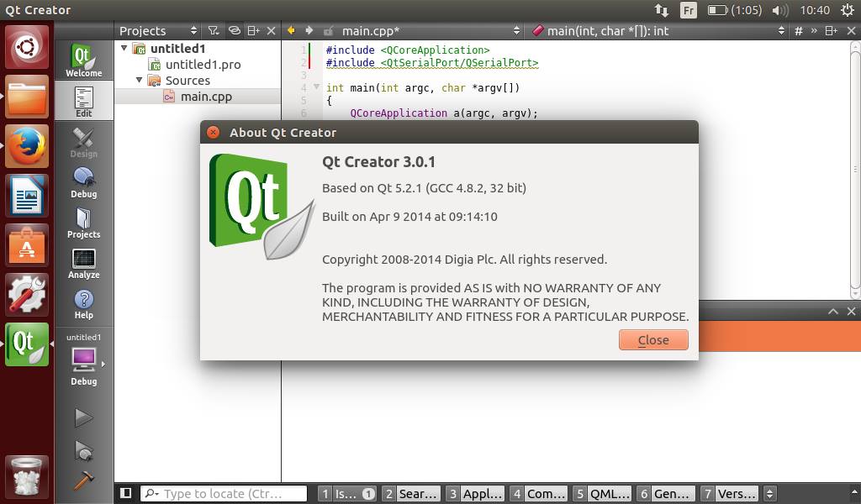Open the Issues output pane
This screenshot has width=861, height=504.
pos(347,494)
